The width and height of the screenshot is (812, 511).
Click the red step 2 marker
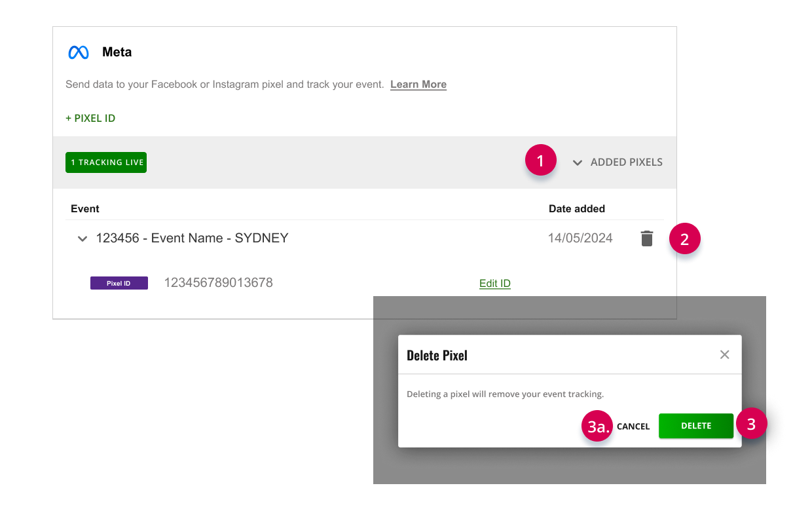685,239
